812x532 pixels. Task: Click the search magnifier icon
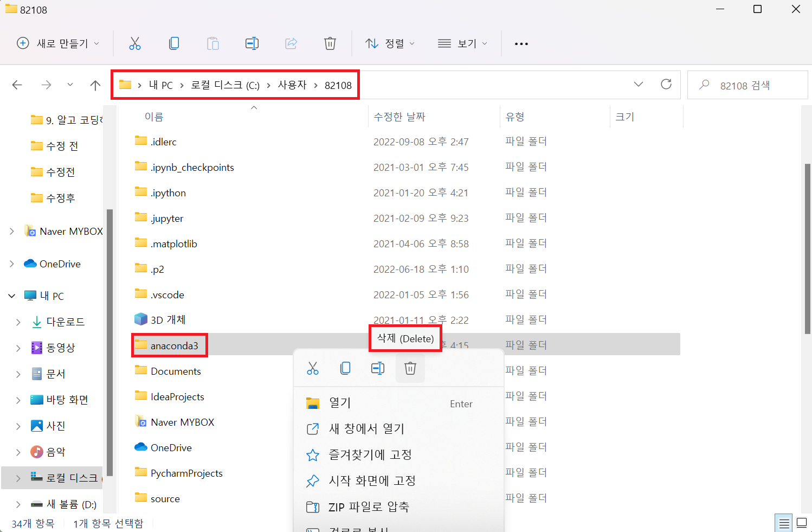(704, 85)
